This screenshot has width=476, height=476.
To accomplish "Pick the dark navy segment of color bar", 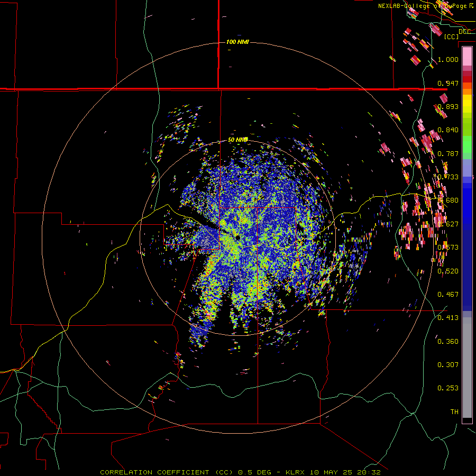I will 467,267.
